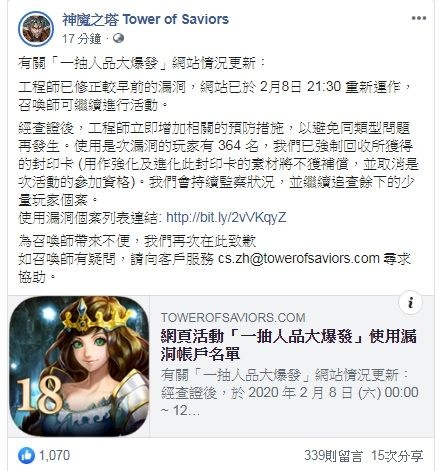Show the 339則留言 comments
Viewport: 439px width, 471px height.
(333, 456)
